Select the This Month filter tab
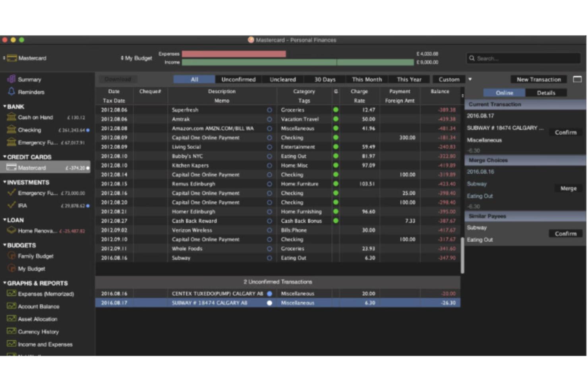 click(x=366, y=79)
